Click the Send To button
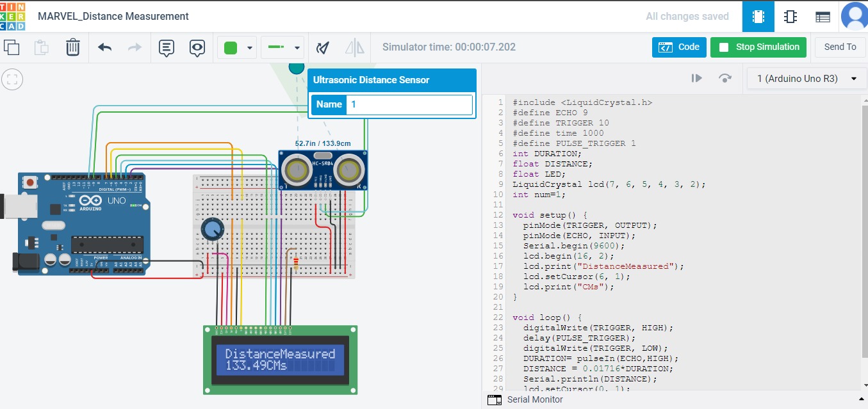Screen dimensions: 868x409 point(840,47)
